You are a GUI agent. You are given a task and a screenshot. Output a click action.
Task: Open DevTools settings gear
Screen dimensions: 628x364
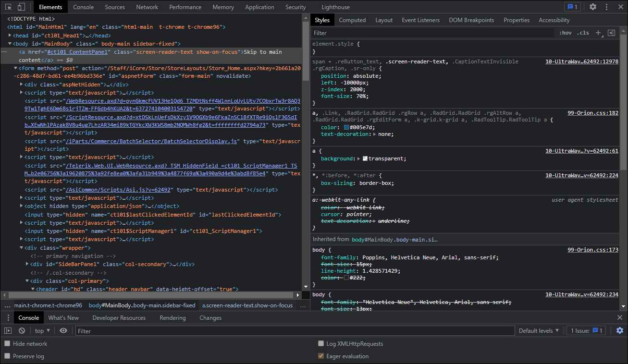pos(592,7)
